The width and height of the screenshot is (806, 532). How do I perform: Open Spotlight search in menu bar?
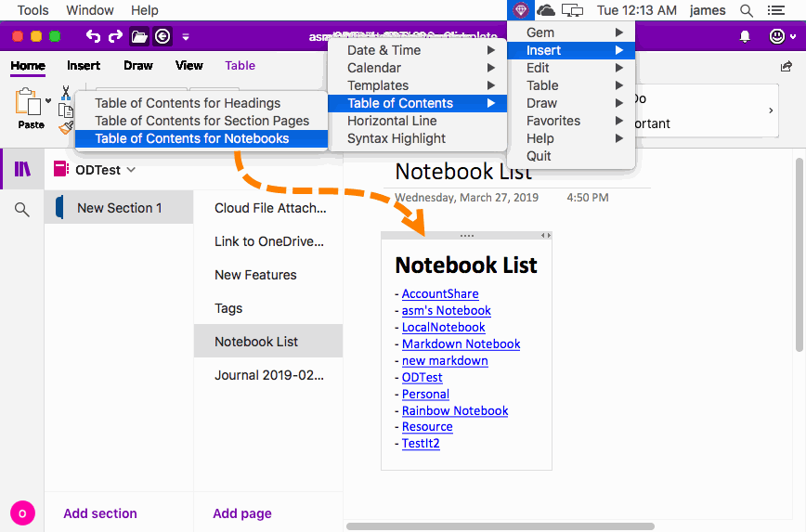tap(747, 10)
